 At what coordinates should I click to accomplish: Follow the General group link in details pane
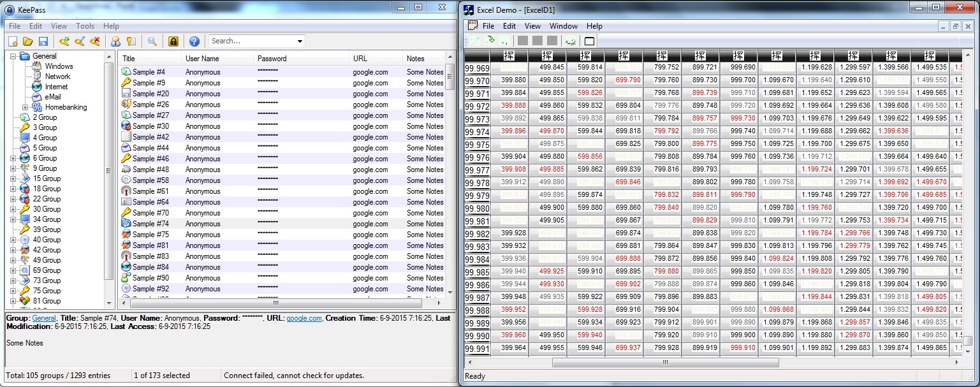tap(45, 318)
